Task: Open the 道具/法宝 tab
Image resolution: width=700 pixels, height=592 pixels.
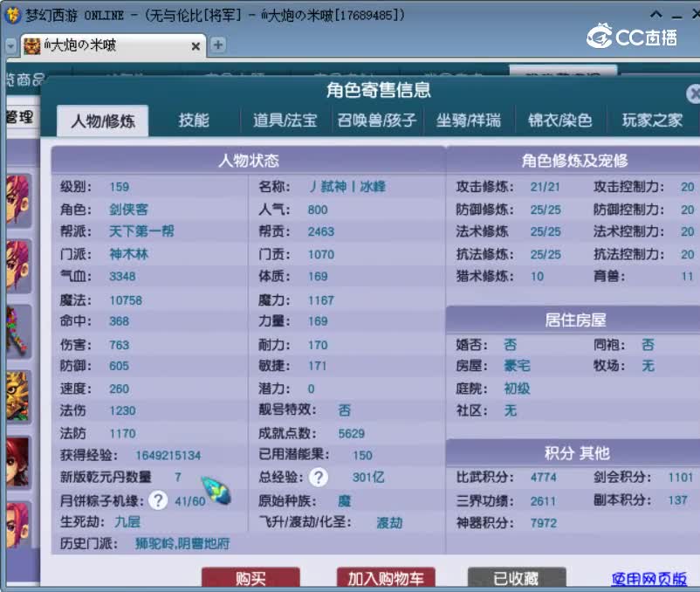Action: 285,120
